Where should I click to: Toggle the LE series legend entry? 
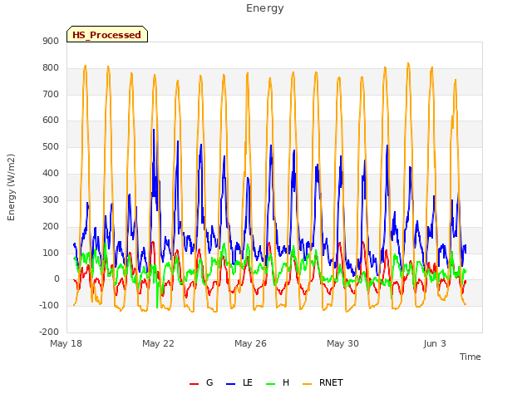click(x=239, y=382)
